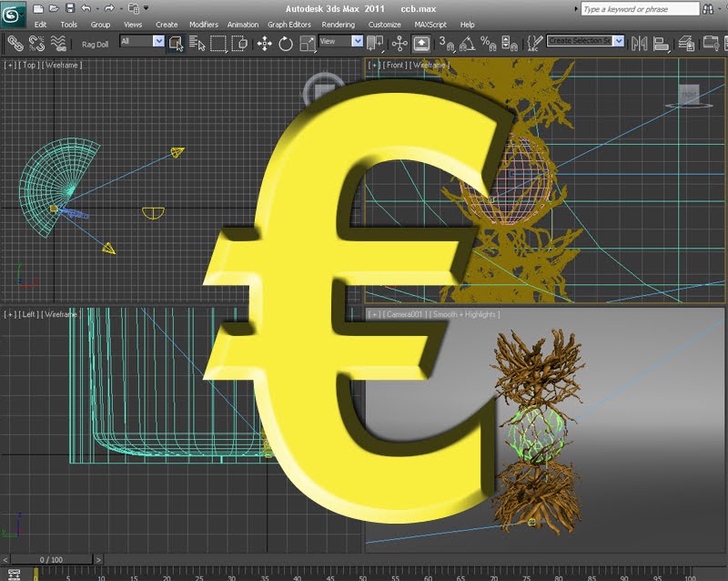Viewport: 728px width, 581px height.
Task: Open the [Smooth + Highlights] shading menu
Action: [x=464, y=315]
